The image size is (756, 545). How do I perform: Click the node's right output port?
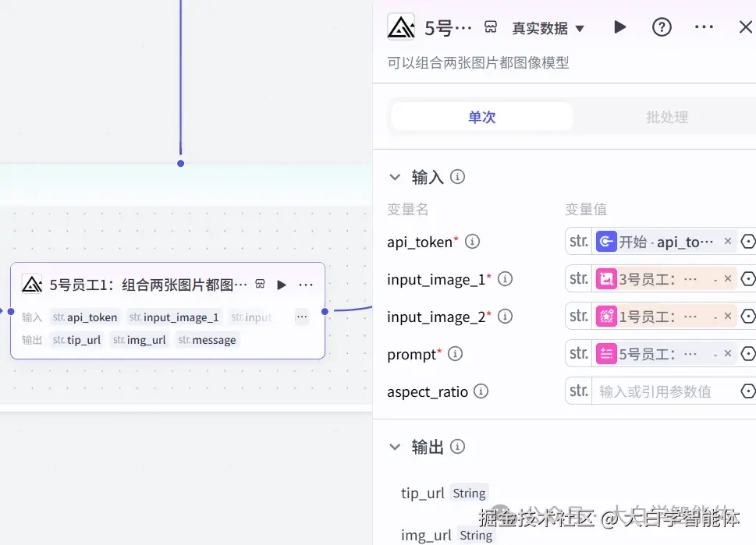pos(325,311)
